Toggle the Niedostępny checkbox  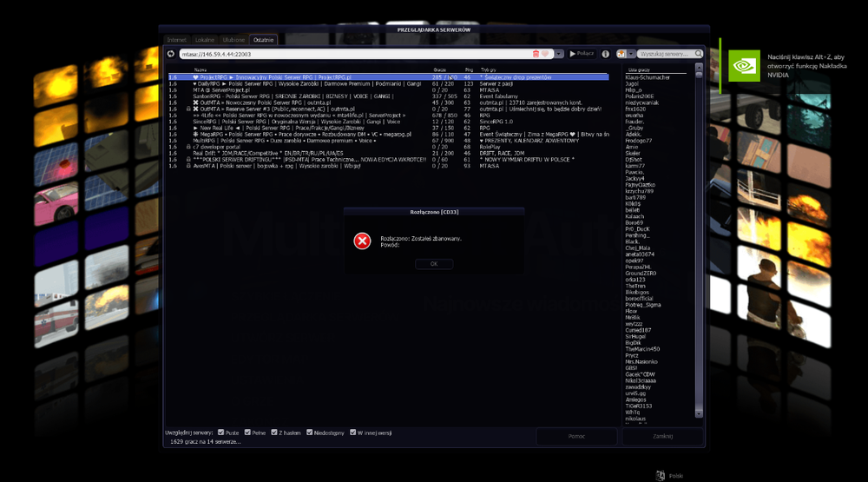310,432
